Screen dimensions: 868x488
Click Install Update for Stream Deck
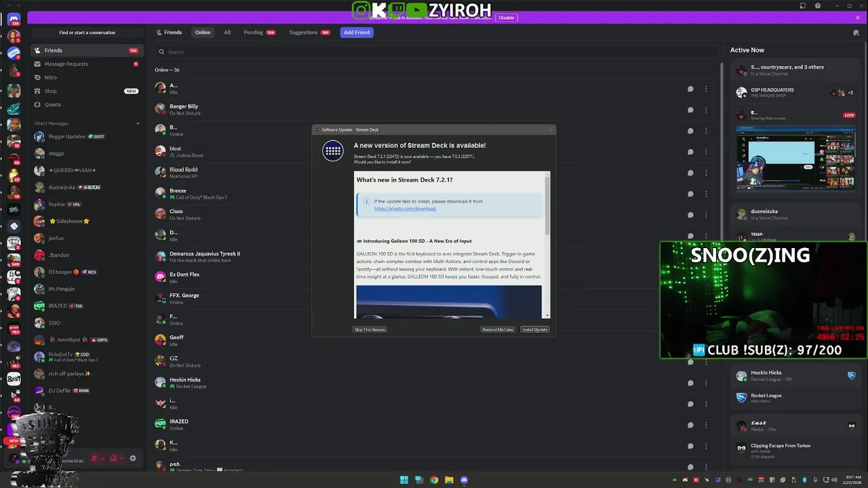tap(535, 329)
